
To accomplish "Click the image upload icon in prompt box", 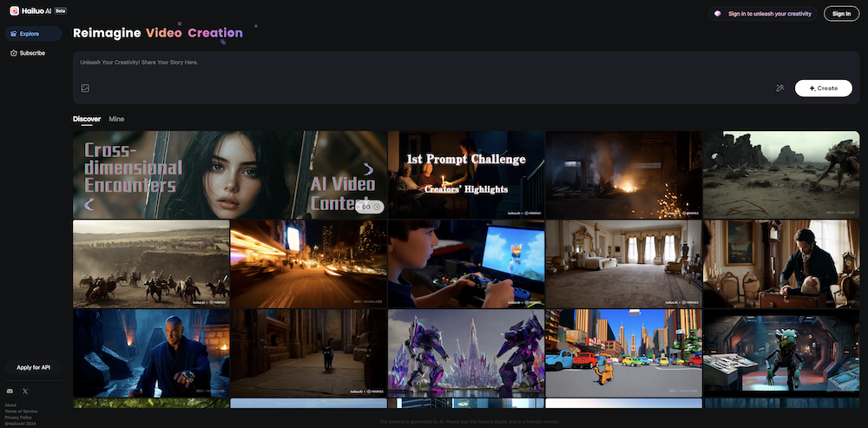I will [x=85, y=89].
